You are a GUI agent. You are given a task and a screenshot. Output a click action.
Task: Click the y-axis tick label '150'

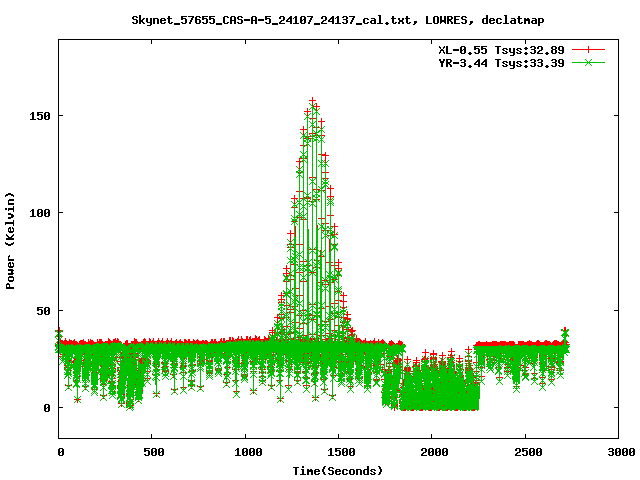[x=40, y=116]
